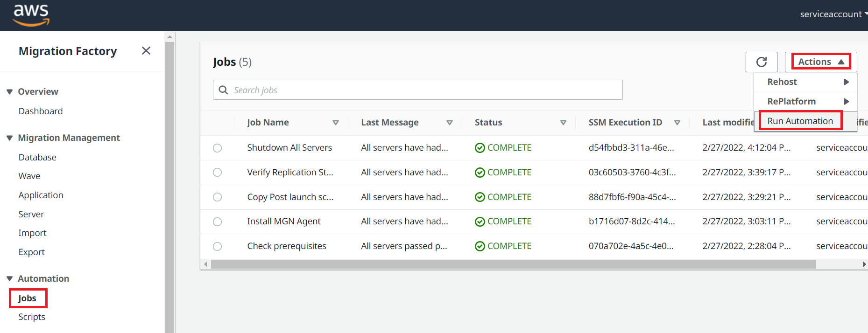The width and height of the screenshot is (868, 333).
Task: Click the table scrollbar right arrow
Action: [x=864, y=264]
